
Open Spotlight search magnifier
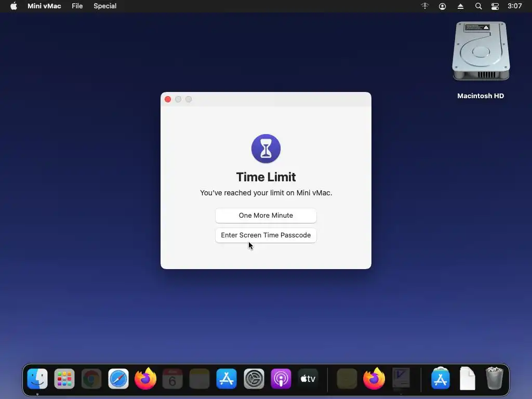pyautogui.click(x=478, y=6)
